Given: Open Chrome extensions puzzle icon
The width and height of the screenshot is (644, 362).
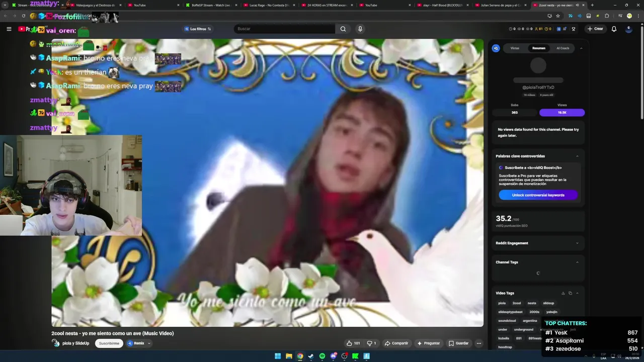Looking at the screenshot, I should [x=607, y=16].
